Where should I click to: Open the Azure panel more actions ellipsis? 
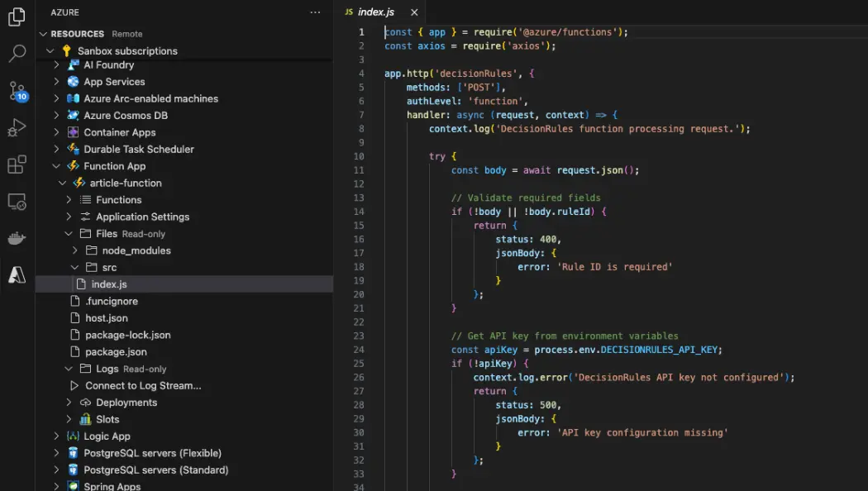click(x=315, y=12)
